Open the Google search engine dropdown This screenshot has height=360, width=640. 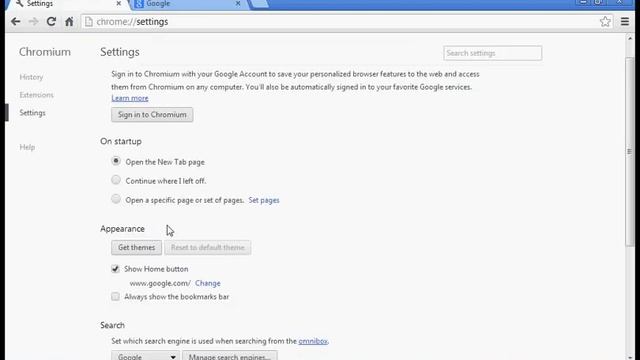[145, 356]
